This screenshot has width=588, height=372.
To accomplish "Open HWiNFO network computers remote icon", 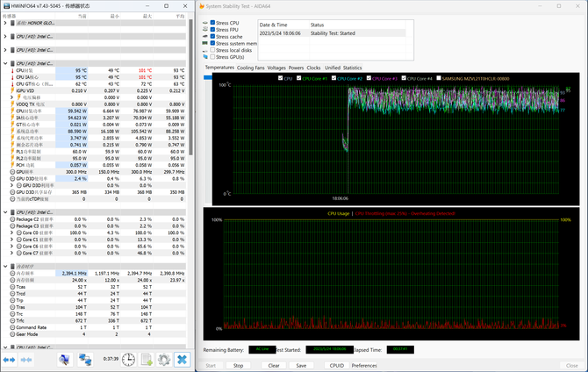I will [85, 360].
